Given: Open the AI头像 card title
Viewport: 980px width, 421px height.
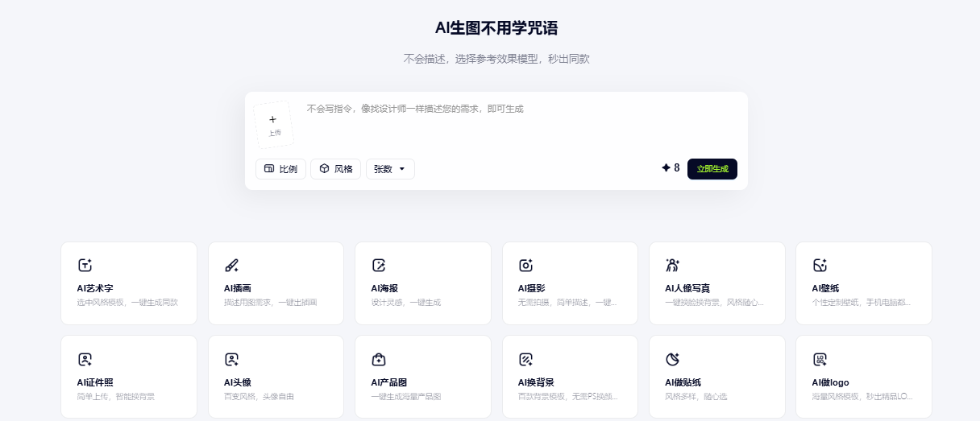Looking at the screenshot, I should 237,382.
